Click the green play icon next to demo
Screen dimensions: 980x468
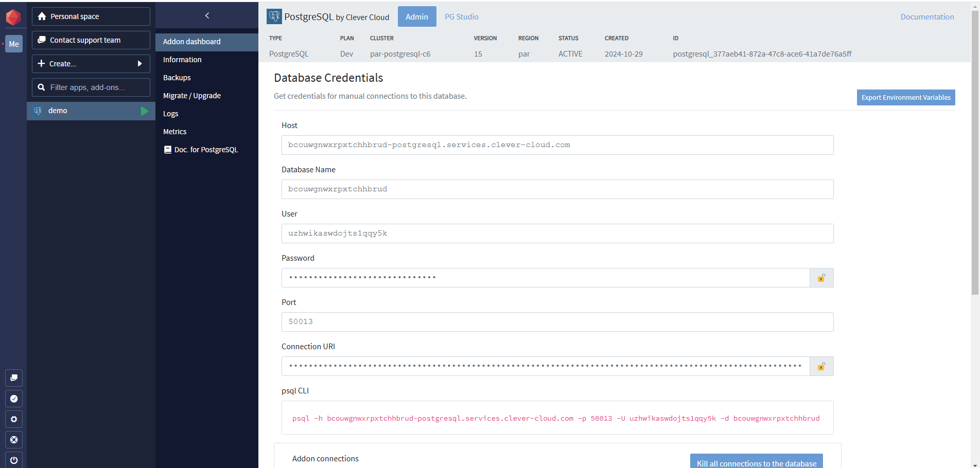point(144,111)
